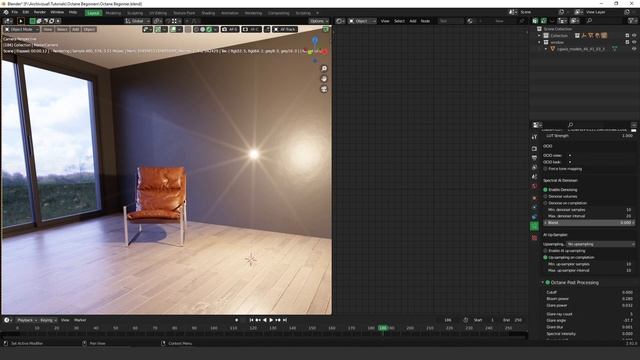Collapse the Octane Post Processing panel
Screen dimensions: 640x360
tap(542, 282)
